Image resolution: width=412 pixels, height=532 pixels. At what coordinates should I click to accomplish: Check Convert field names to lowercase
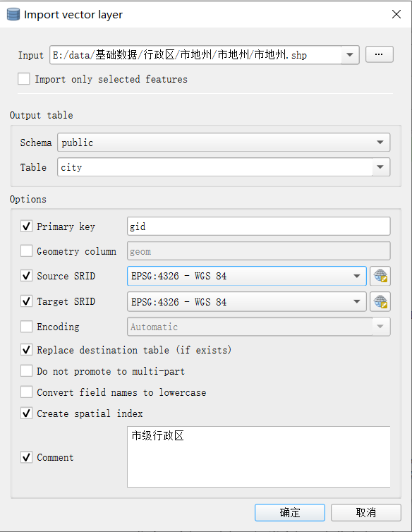pos(27,392)
